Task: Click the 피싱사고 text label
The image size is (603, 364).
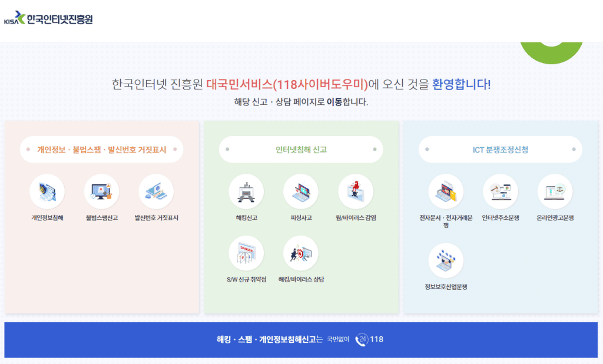Action: point(301,218)
